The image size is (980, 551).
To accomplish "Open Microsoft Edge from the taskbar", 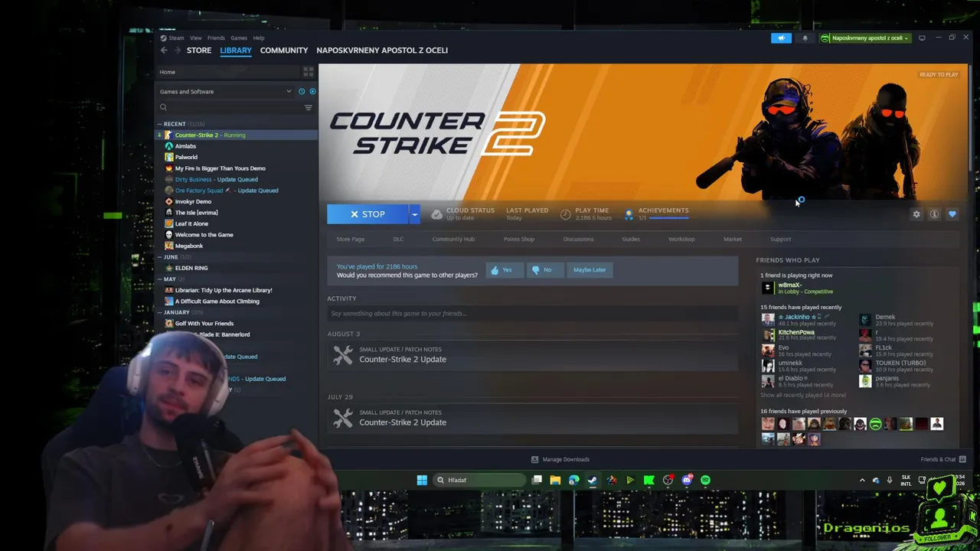I will [x=573, y=480].
